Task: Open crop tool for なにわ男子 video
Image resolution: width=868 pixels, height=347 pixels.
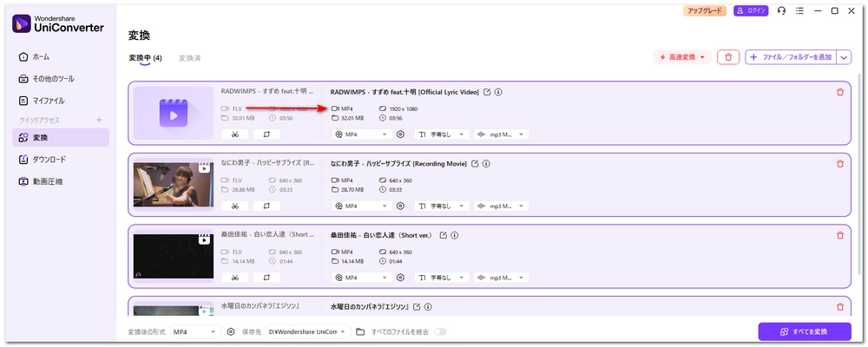Action: [266, 206]
